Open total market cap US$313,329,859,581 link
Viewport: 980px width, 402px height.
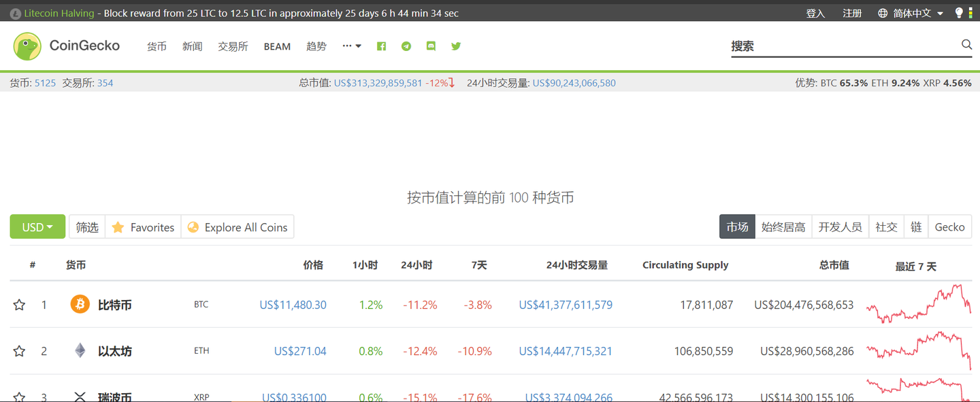click(378, 83)
